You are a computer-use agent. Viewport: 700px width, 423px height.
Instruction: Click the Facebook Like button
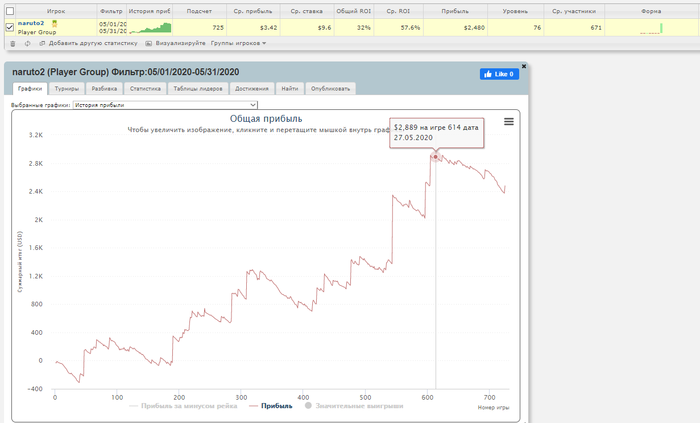pos(499,74)
